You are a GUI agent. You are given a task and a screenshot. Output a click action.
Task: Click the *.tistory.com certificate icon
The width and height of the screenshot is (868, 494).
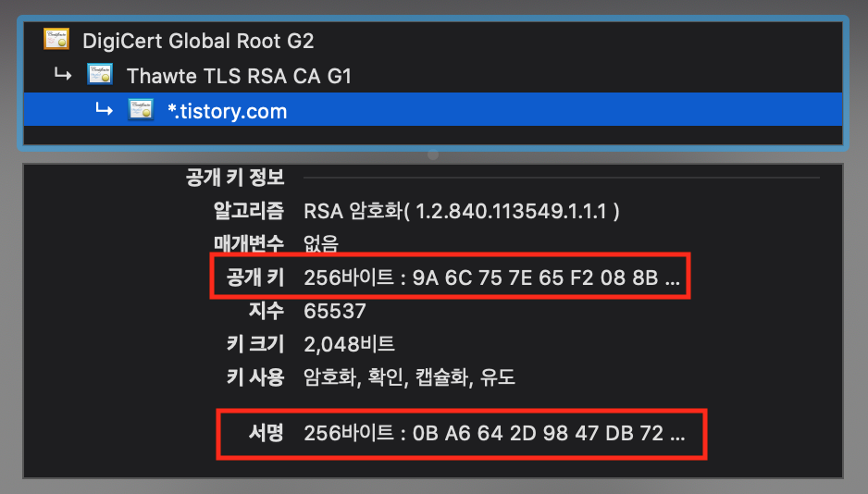tap(141, 109)
